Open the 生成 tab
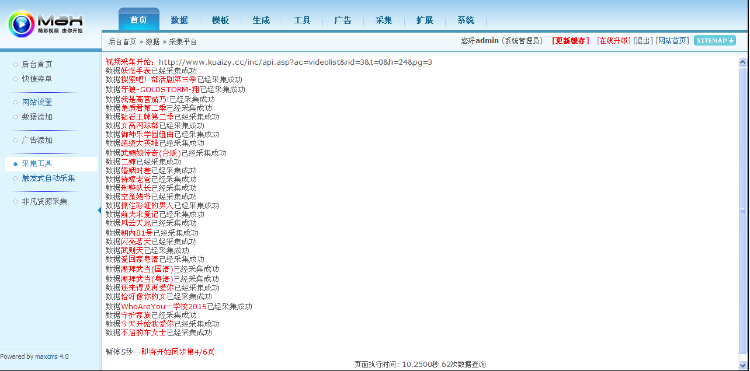The width and height of the screenshot is (750, 371). [261, 21]
